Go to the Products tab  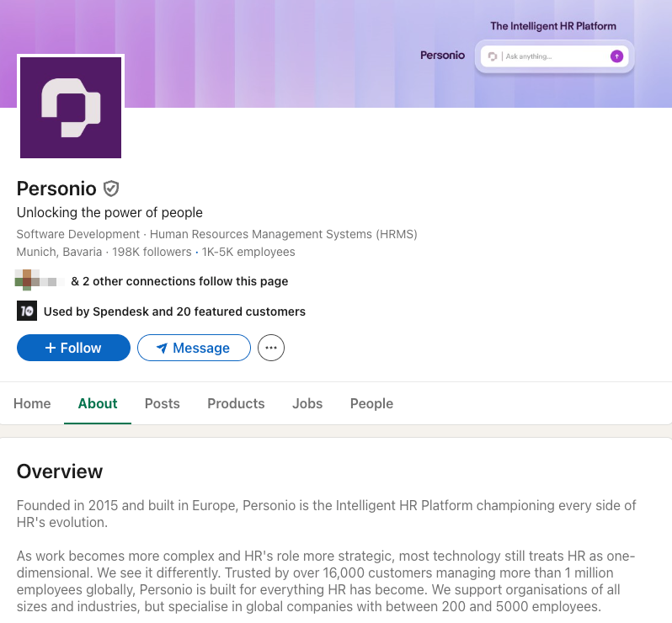coord(236,403)
